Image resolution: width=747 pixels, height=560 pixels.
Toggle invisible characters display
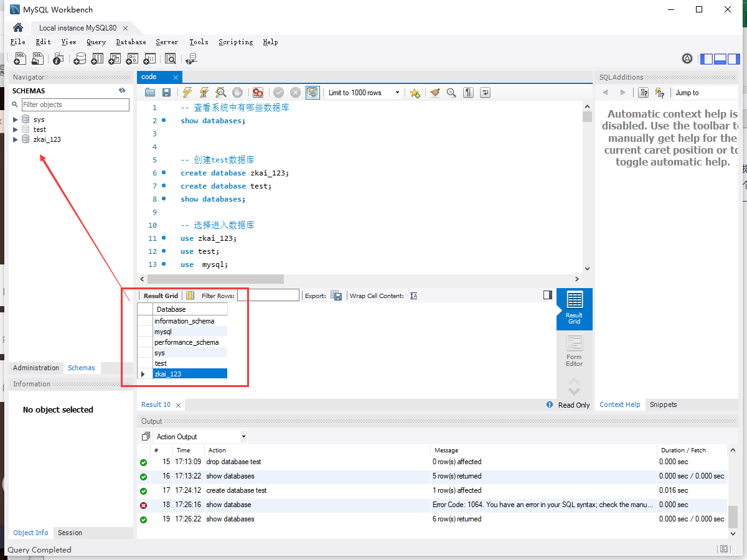[x=468, y=93]
